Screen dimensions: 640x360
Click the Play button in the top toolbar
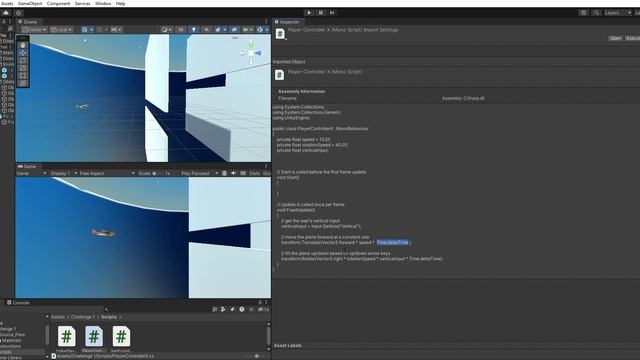click(309, 13)
